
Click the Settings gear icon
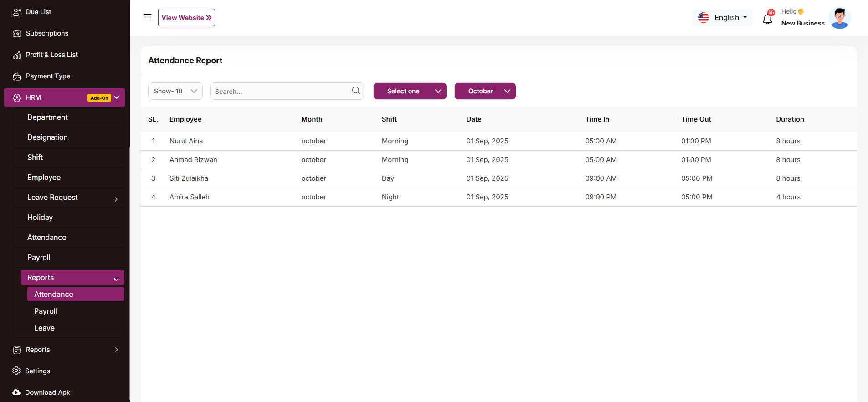click(x=16, y=371)
